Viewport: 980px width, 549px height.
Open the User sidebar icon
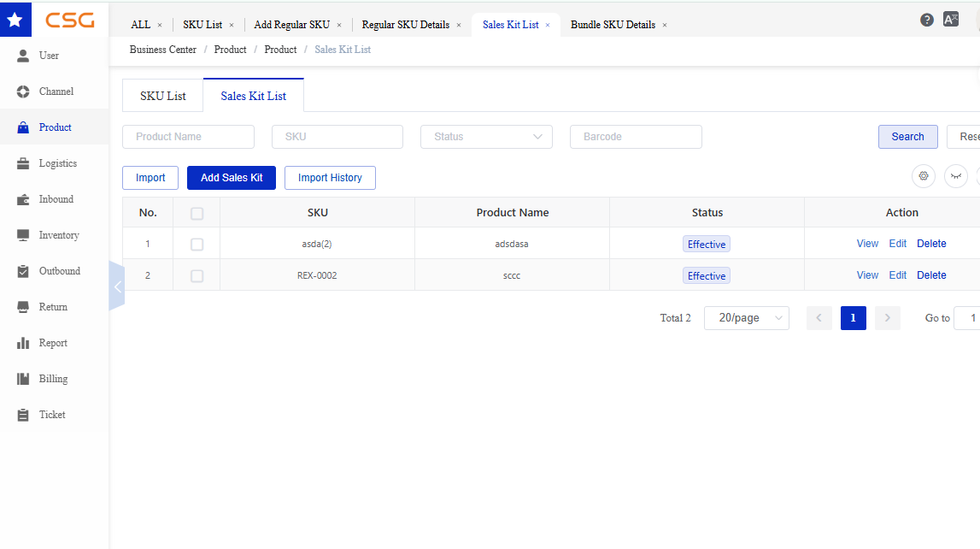pyautogui.click(x=23, y=56)
